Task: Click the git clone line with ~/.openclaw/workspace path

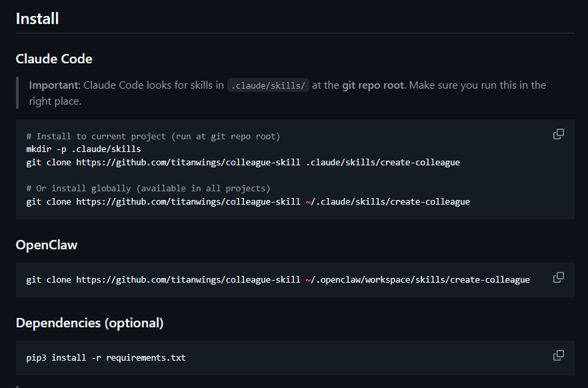Action: tap(278, 279)
